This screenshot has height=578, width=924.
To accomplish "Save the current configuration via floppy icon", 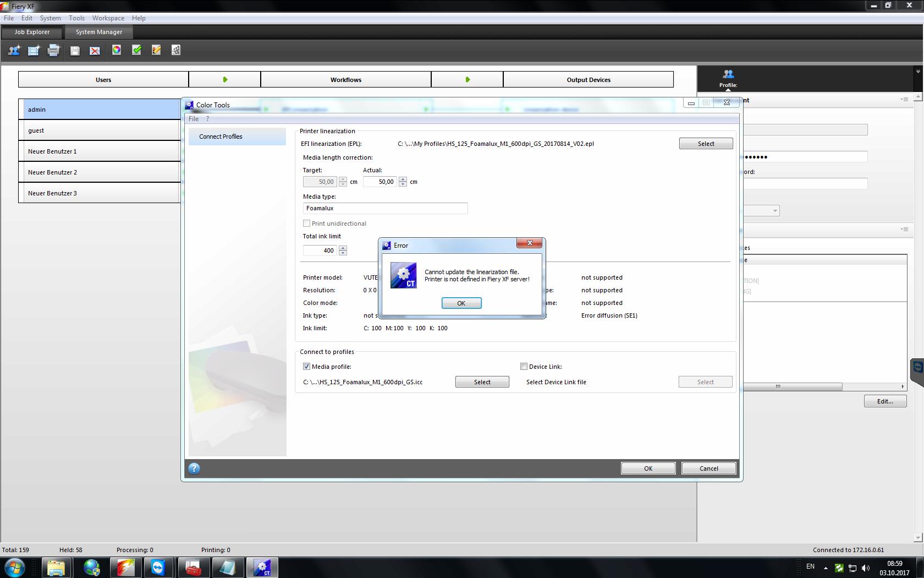I will click(x=74, y=50).
